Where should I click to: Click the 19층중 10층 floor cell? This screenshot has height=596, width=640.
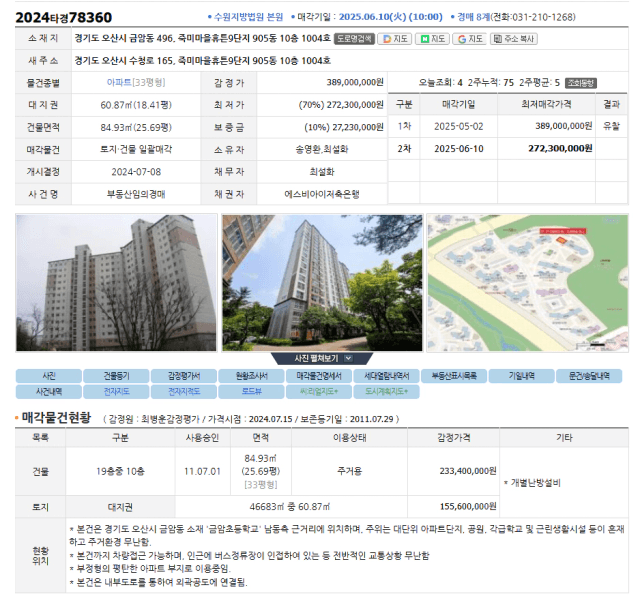click(x=120, y=471)
